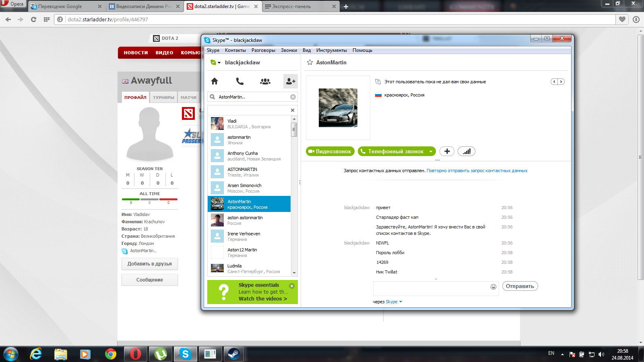The height and width of the screenshot is (362, 644).
Task: Click the plus button next to call buttons
Action: [447, 151]
